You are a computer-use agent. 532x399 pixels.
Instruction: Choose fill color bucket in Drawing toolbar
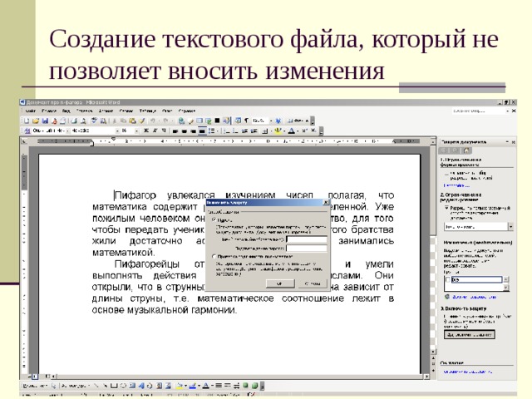180,386
